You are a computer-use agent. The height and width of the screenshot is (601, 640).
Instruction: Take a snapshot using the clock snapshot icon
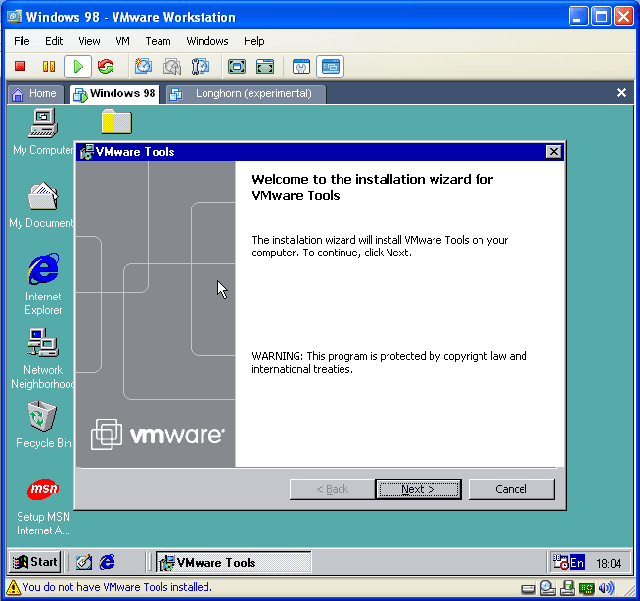(x=143, y=67)
